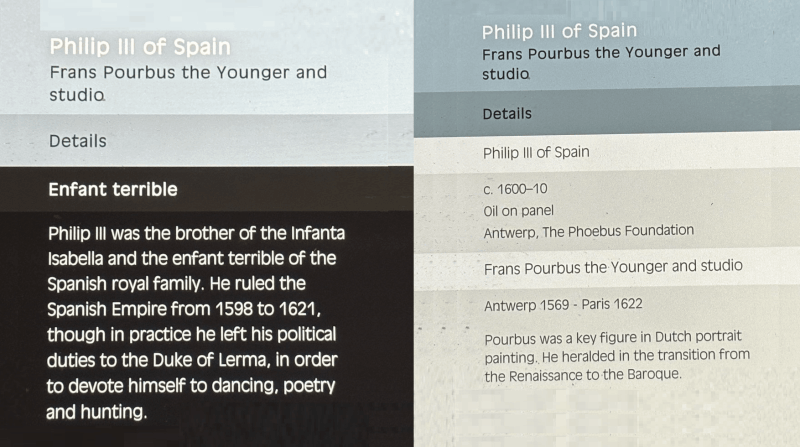This screenshot has width=800, height=447.
Task: Open 'Antwerp, The Phoebus Foundation' collection line
Action: click(588, 232)
